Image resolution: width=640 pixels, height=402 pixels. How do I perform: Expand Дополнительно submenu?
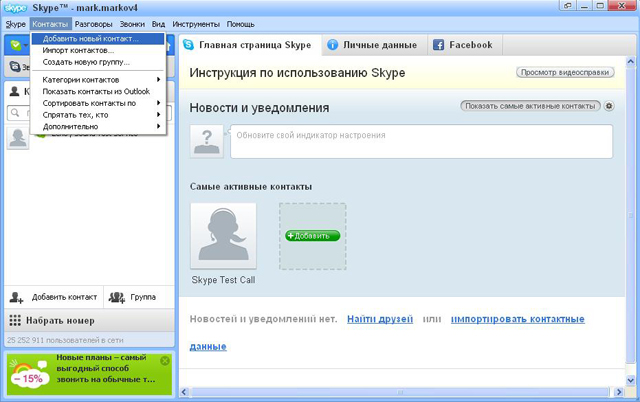(x=98, y=127)
